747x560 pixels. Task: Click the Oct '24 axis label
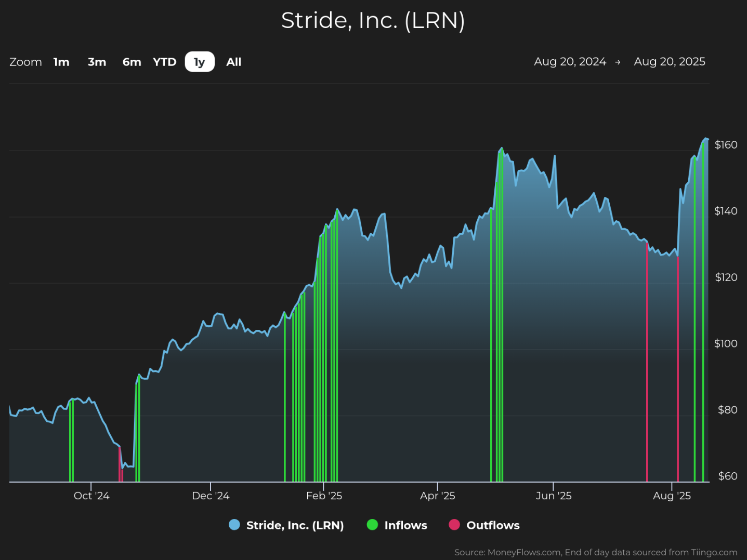[x=91, y=496]
